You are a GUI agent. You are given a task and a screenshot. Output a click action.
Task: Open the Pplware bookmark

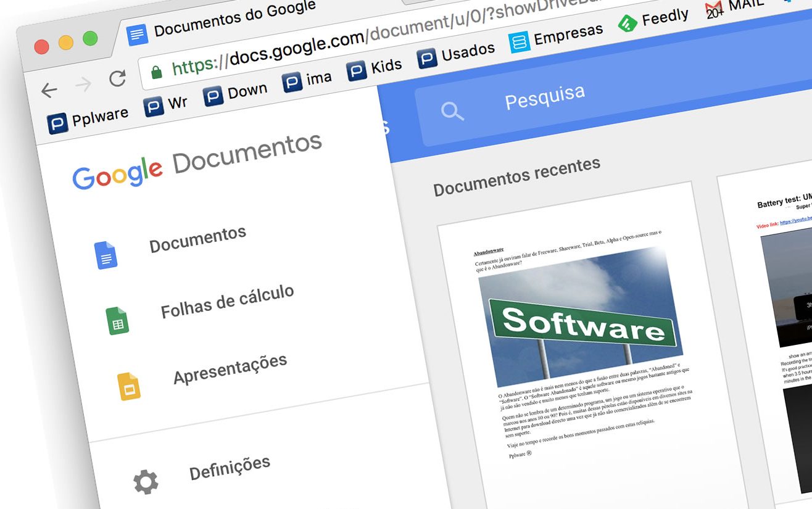(88, 118)
